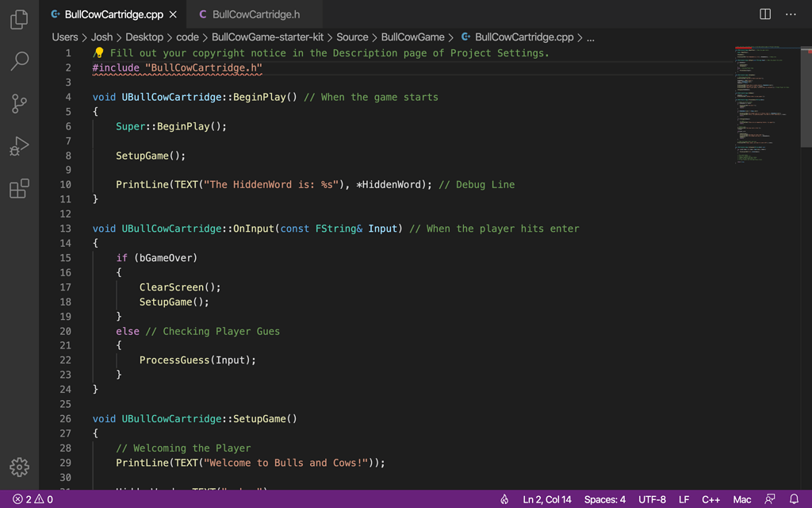
Task: Click the BullCowGame breadcrumb
Action: click(x=412, y=37)
